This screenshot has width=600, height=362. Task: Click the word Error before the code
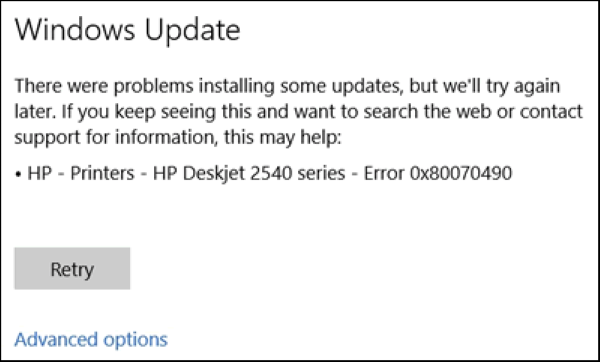point(384,173)
